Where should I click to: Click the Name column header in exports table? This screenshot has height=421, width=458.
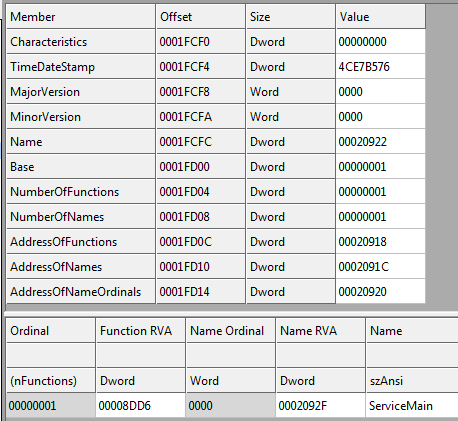pos(412,330)
